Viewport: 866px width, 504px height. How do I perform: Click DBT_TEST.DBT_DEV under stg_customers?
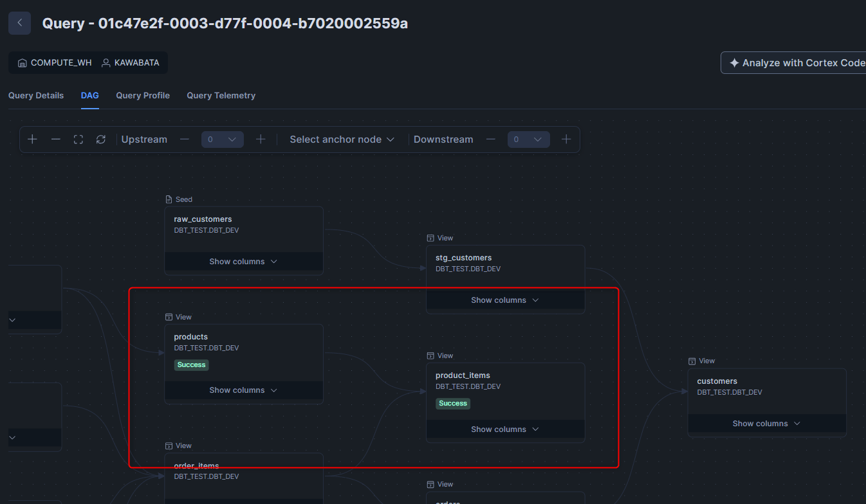[468, 269]
